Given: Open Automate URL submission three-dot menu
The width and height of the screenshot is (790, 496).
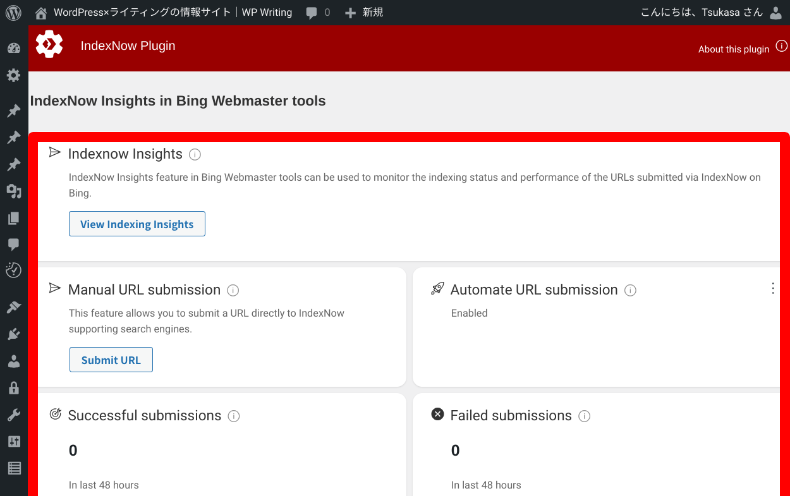Looking at the screenshot, I should pos(772,288).
